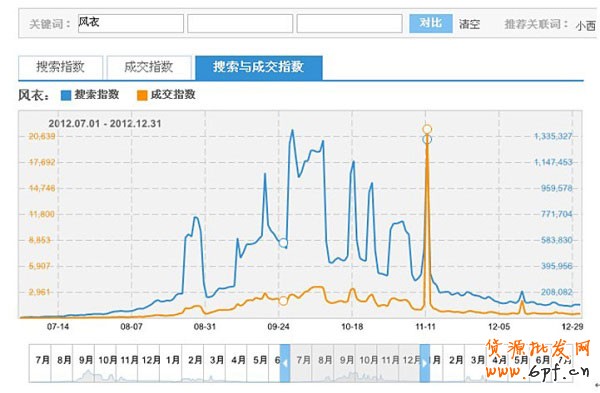Image resolution: width=600 pixels, height=393 pixels.
Task: Click the 清空 clear link
Action: pos(470,24)
